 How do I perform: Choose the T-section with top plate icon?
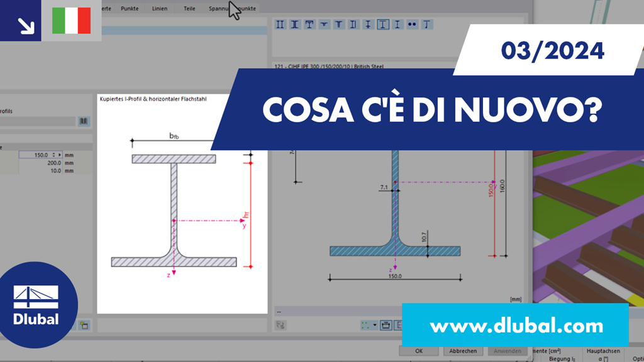(x=309, y=25)
